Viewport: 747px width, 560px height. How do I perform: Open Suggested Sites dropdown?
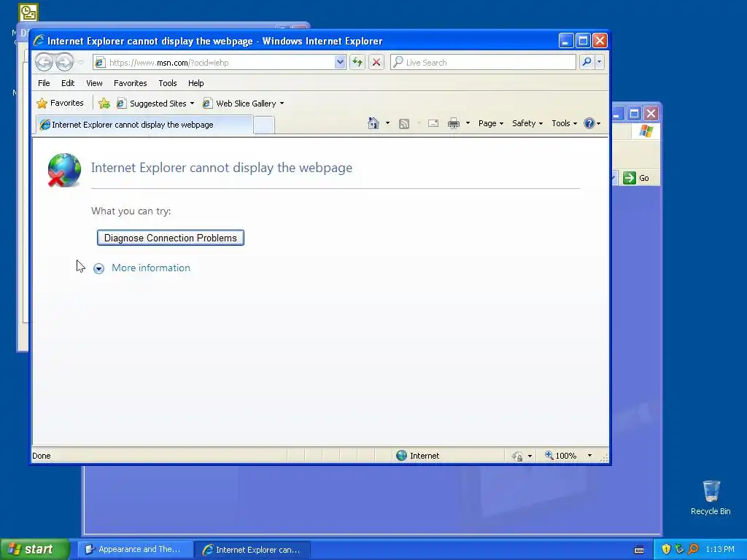(x=156, y=104)
